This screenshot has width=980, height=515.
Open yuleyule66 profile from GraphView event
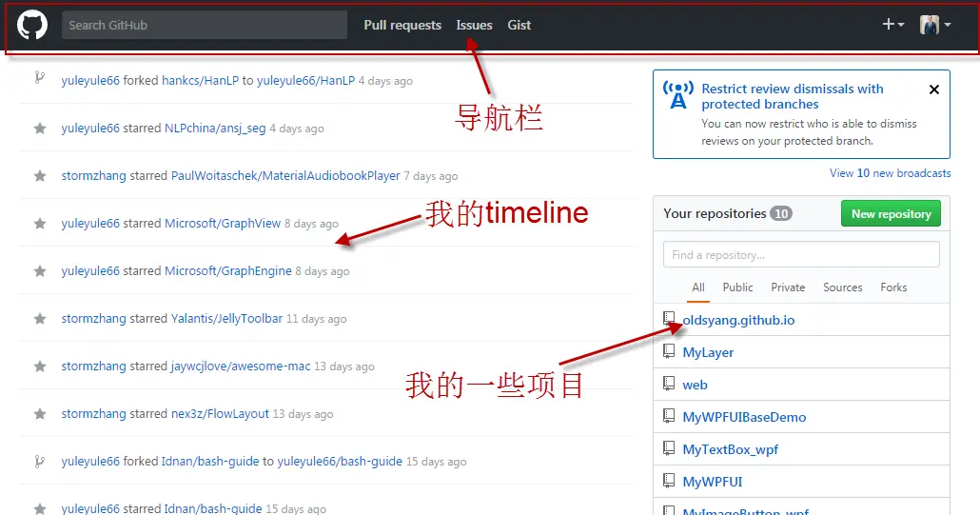click(x=90, y=223)
